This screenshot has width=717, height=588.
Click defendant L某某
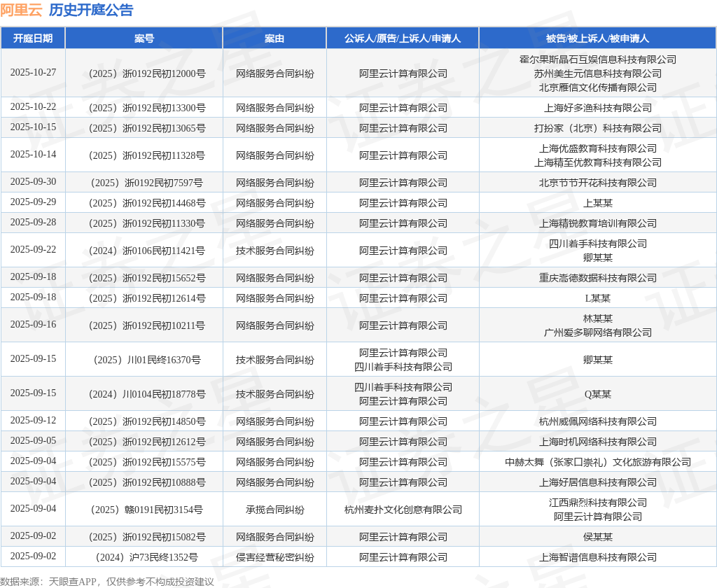click(x=598, y=299)
